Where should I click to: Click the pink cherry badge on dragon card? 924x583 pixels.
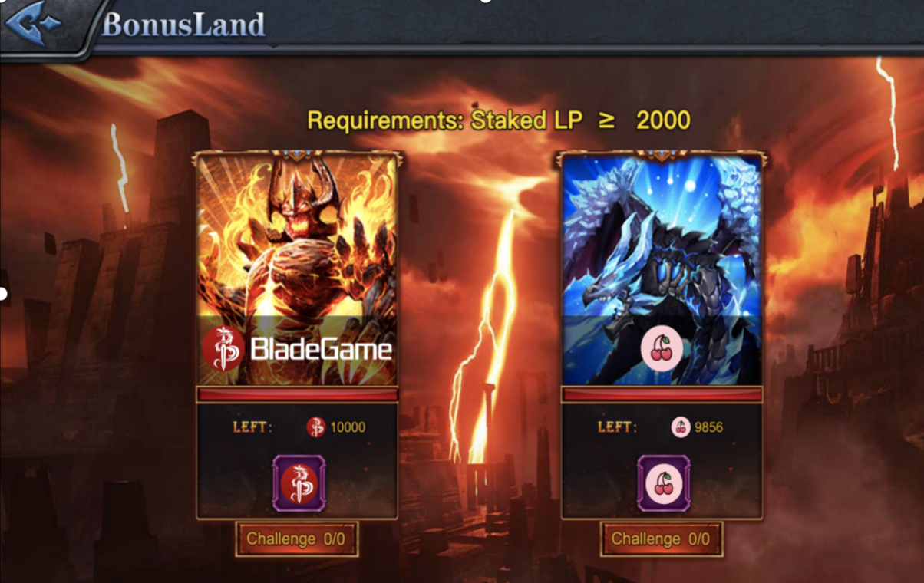(x=662, y=350)
